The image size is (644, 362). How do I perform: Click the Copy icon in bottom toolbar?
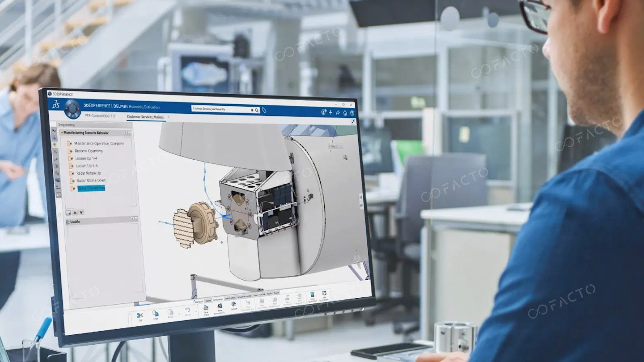click(155, 313)
